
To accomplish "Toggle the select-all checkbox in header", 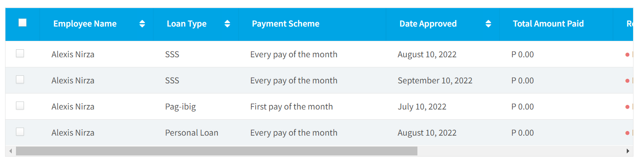I will (23, 23).
